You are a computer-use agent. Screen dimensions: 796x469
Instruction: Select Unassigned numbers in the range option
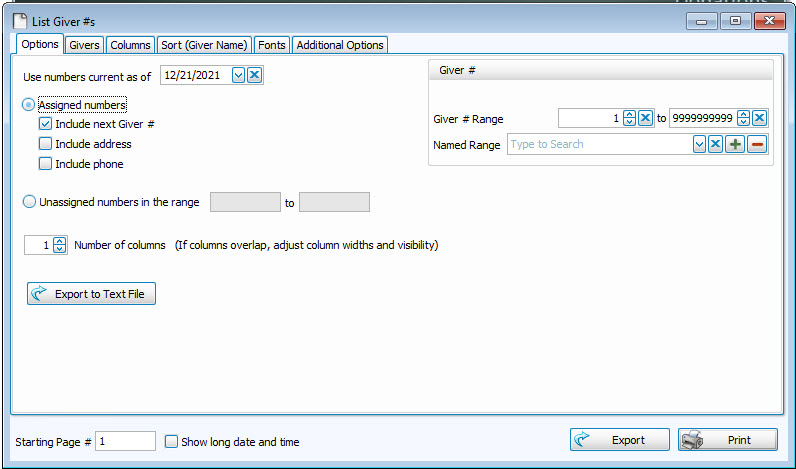tap(29, 202)
